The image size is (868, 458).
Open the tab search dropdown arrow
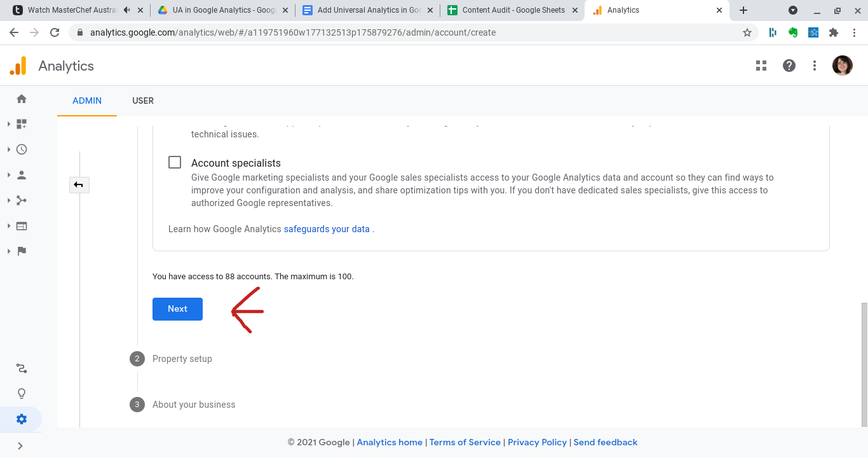coord(793,10)
